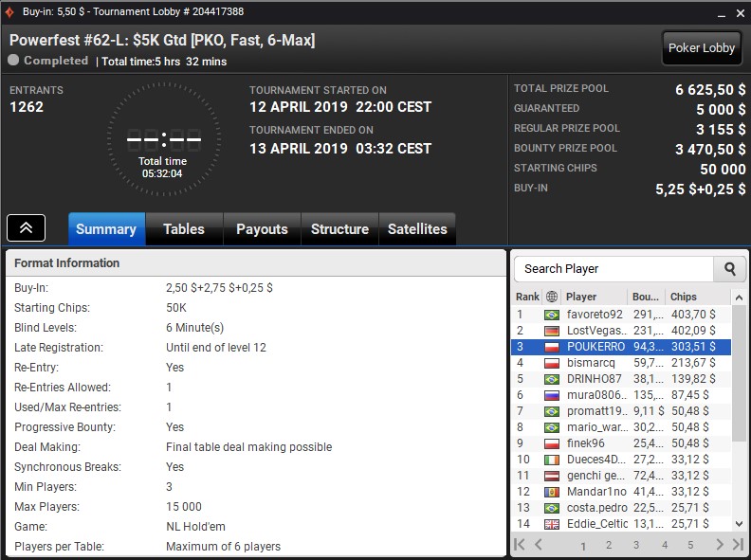The image size is (751, 560).
Task: Click the partypoker logo in title bar
Action: click(9, 11)
